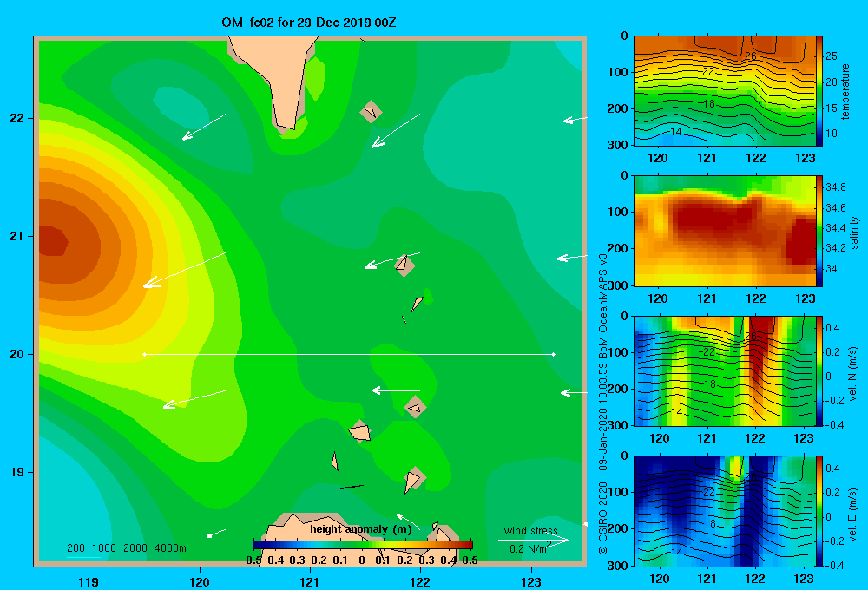Click the vel. N colorbar

pyautogui.click(x=819, y=371)
